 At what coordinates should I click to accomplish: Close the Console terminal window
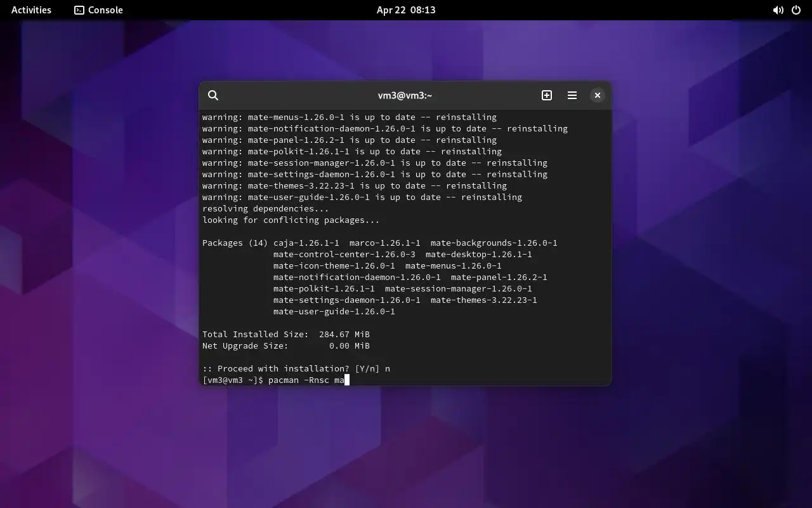pyautogui.click(x=598, y=95)
